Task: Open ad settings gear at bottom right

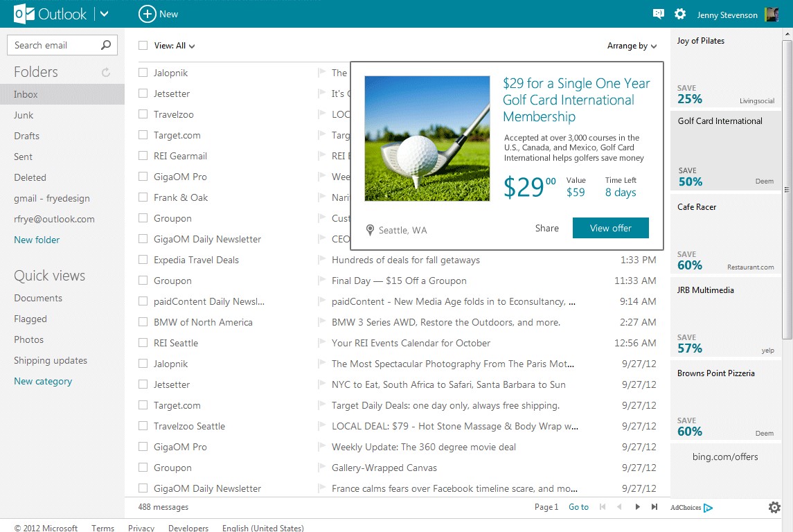Action: pos(774,507)
